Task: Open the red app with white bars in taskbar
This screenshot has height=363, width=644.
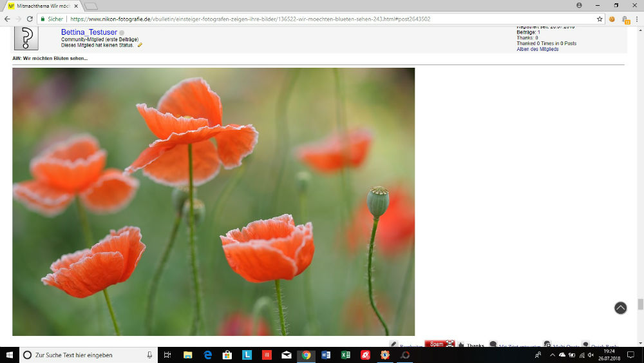Action: pyautogui.click(x=267, y=355)
